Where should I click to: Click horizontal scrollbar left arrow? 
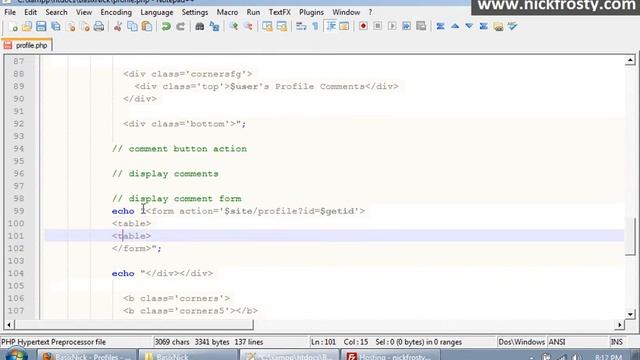(9, 325)
